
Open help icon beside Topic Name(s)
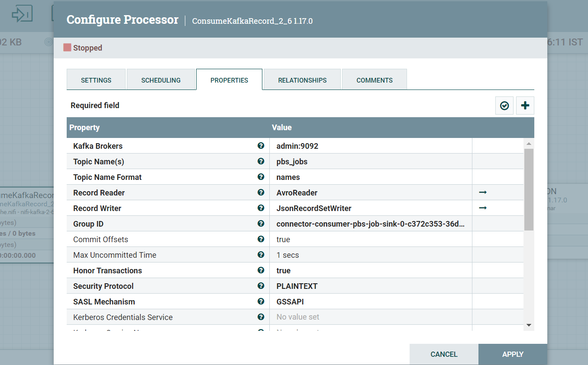point(261,161)
